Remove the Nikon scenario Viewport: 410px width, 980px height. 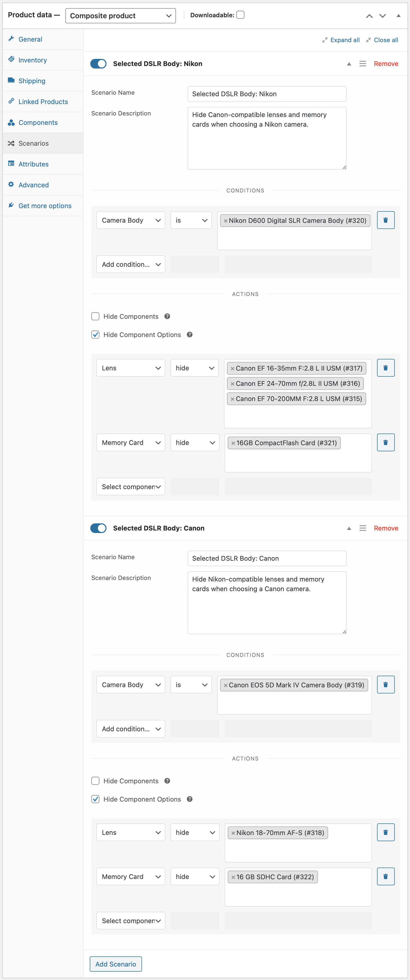tap(386, 63)
